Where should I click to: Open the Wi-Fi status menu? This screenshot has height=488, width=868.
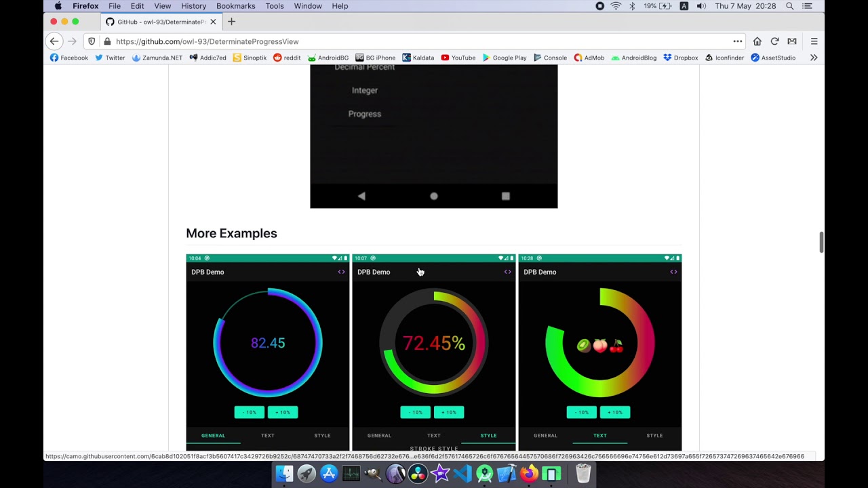(616, 6)
